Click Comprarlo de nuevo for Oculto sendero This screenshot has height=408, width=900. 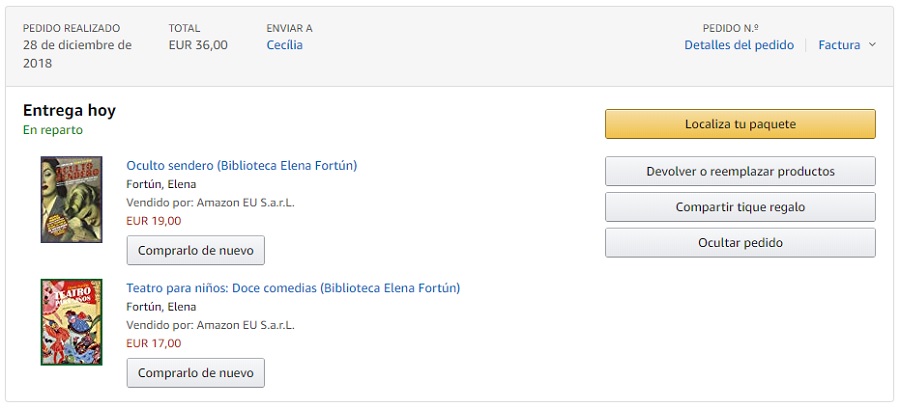click(x=196, y=250)
